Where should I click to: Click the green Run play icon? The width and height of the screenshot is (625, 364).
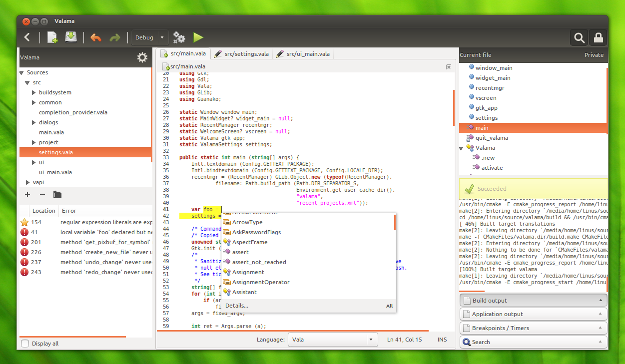[198, 37]
